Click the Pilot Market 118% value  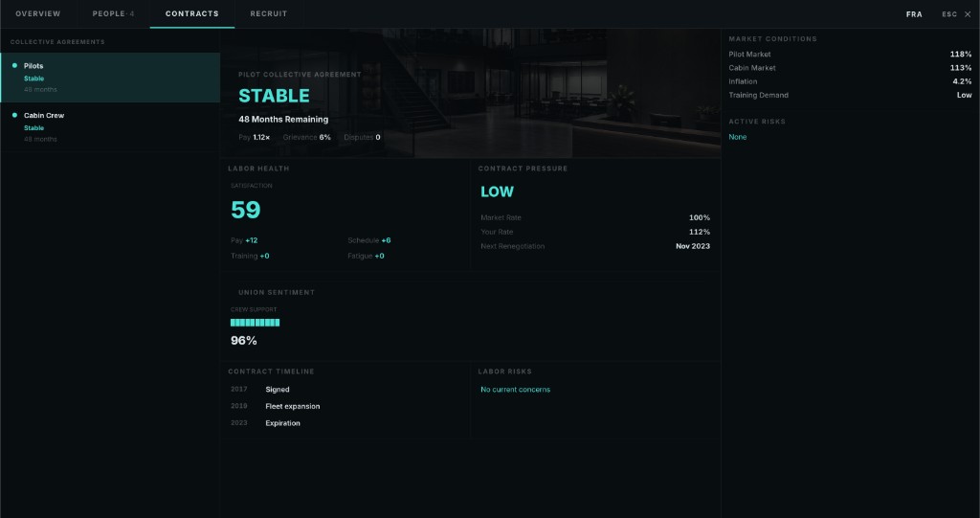(x=961, y=55)
